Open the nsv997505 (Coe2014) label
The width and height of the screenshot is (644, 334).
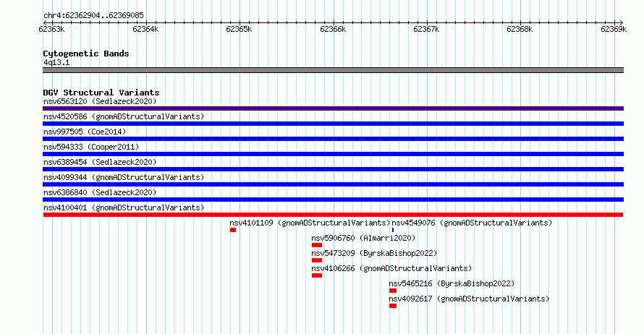(x=85, y=132)
